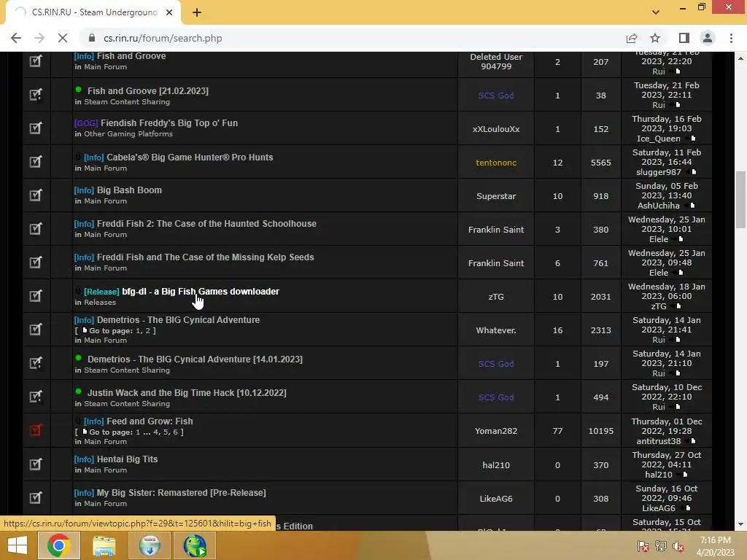Open Fish and Groove [21.02.2023] topic
This screenshot has width=747, height=560.
point(147,90)
